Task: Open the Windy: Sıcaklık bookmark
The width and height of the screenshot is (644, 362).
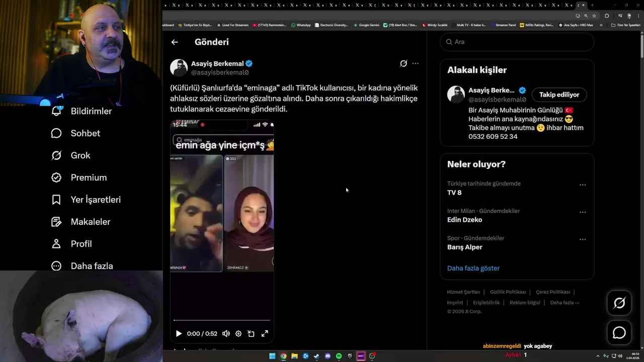Action: (435, 25)
